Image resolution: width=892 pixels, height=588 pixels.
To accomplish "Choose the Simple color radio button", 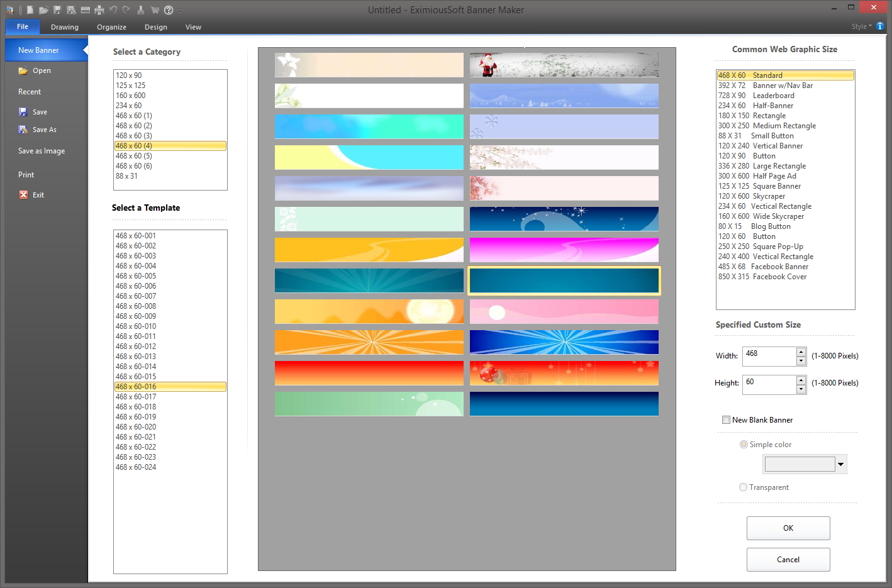I will tap(744, 444).
